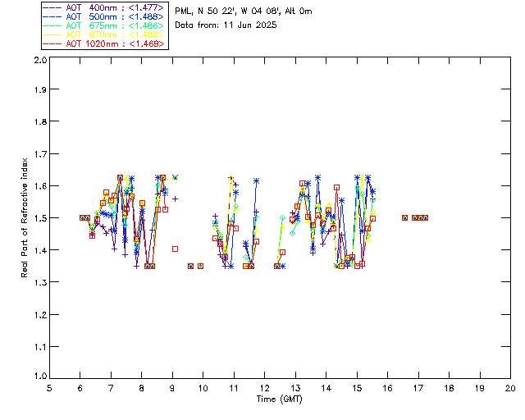Click the x-axis tick label "16"
This screenshot has height=420, width=525.
[387, 388]
